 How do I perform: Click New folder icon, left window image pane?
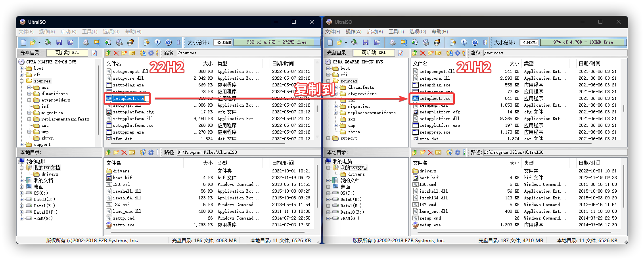pos(124,53)
